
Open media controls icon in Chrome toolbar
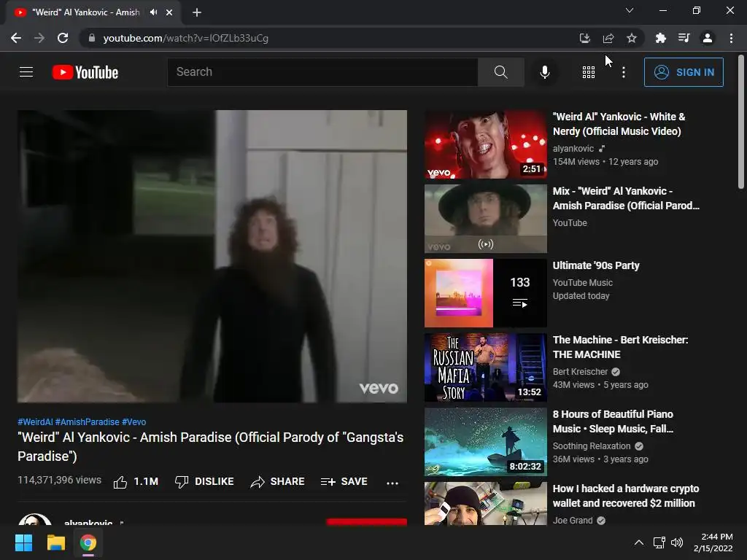(x=684, y=38)
